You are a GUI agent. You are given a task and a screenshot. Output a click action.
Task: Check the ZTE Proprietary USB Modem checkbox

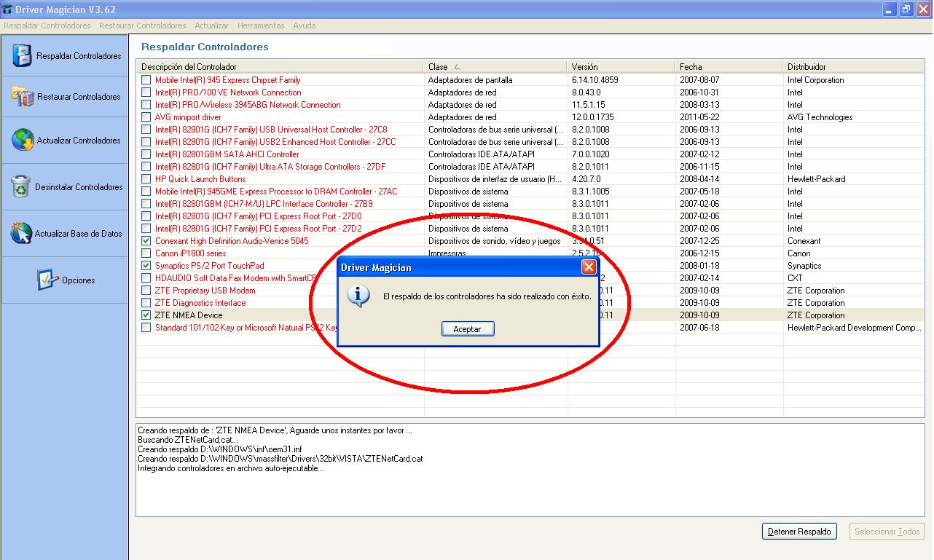click(x=146, y=291)
